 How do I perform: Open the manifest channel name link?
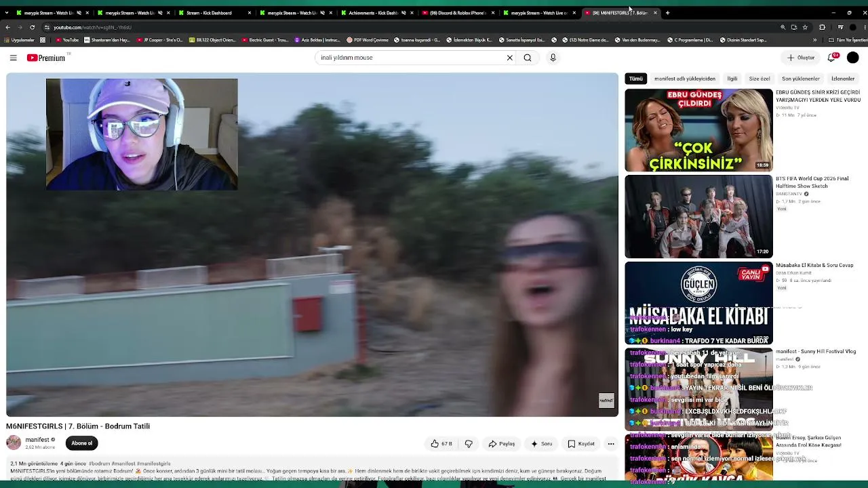click(x=37, y=440)
